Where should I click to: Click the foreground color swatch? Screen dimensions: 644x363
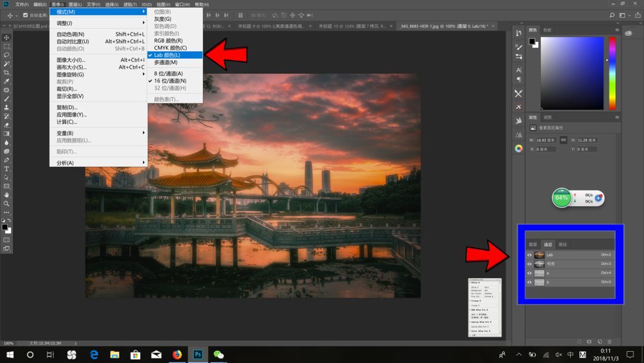coord(6,226)
